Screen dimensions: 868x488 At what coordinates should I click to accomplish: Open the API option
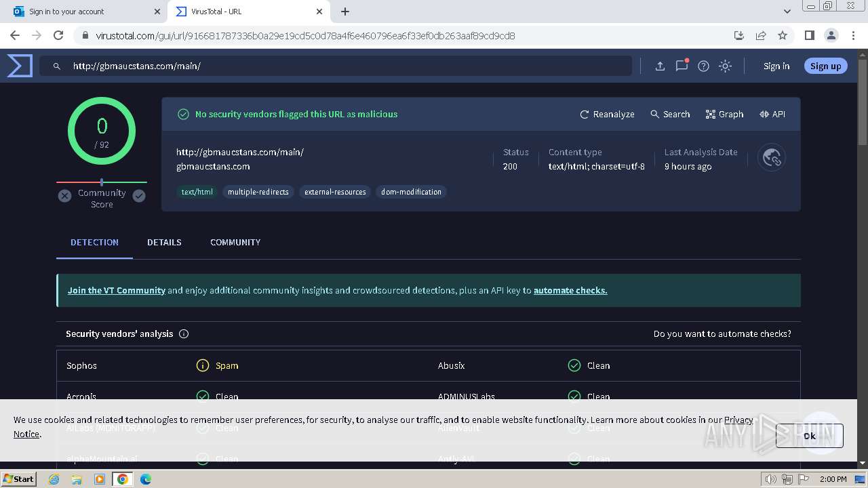pos(772,114)
